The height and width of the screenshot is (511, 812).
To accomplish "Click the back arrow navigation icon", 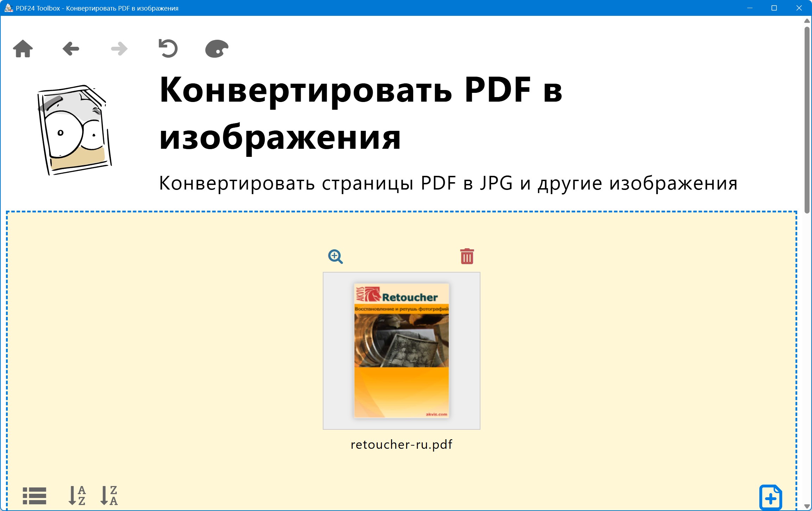I will tap(71, 49).
